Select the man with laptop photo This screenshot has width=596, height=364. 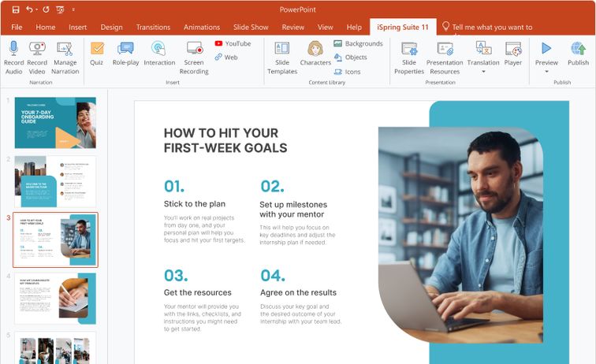click(460, 235)
